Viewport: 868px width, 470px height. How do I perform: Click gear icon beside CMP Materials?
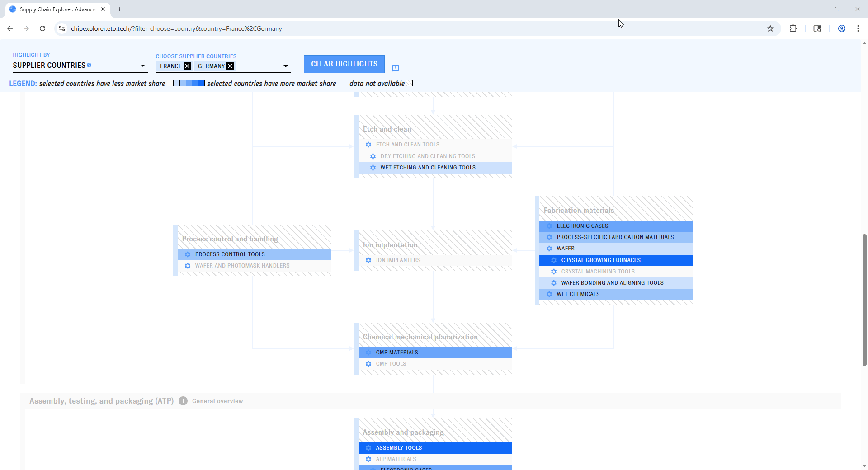368,352
